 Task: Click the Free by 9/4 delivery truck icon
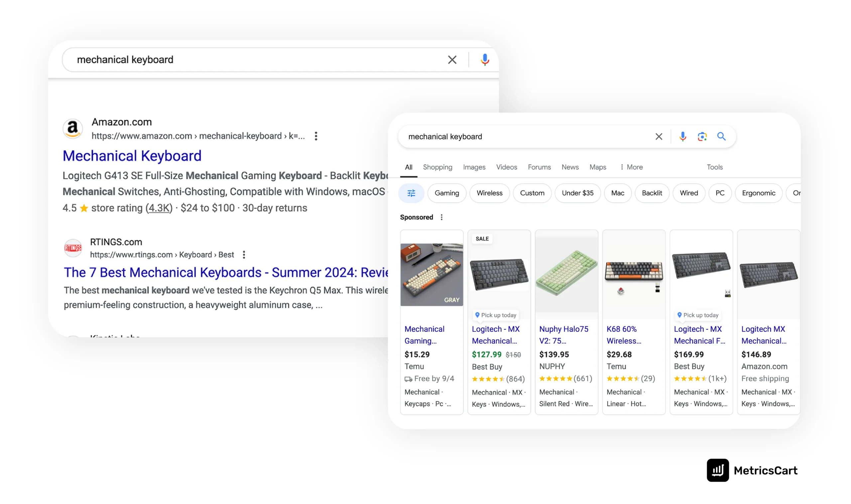[408, 379]
